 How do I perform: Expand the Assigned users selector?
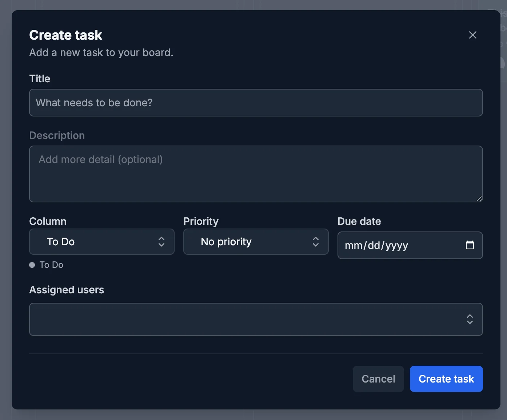[256, 319]
